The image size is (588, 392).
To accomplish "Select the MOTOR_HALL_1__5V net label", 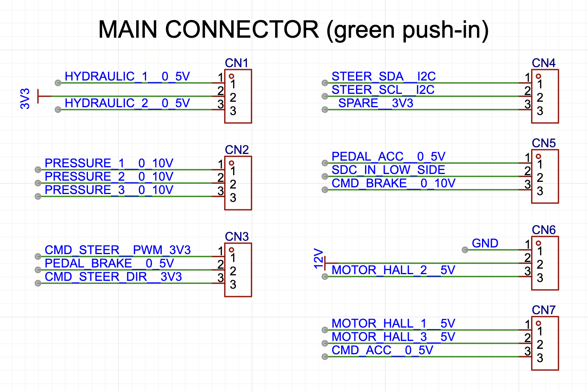I will click(x=393, y=324).
